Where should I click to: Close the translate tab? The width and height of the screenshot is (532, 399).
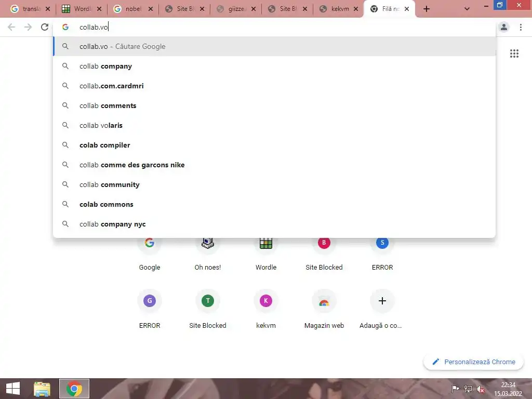pos(48,9)
